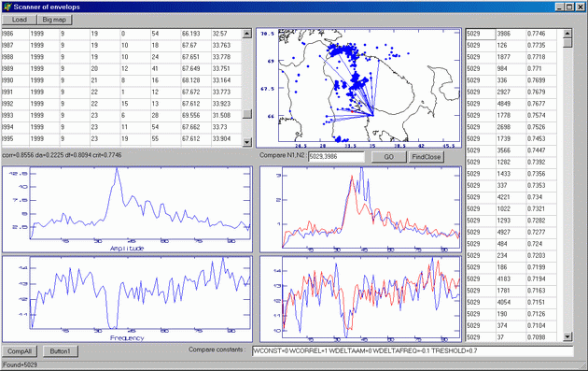Image resolution: width=588 pixels, height=371 pixels.
Task: Select result cell 984
Action: (x=511, y=69)
